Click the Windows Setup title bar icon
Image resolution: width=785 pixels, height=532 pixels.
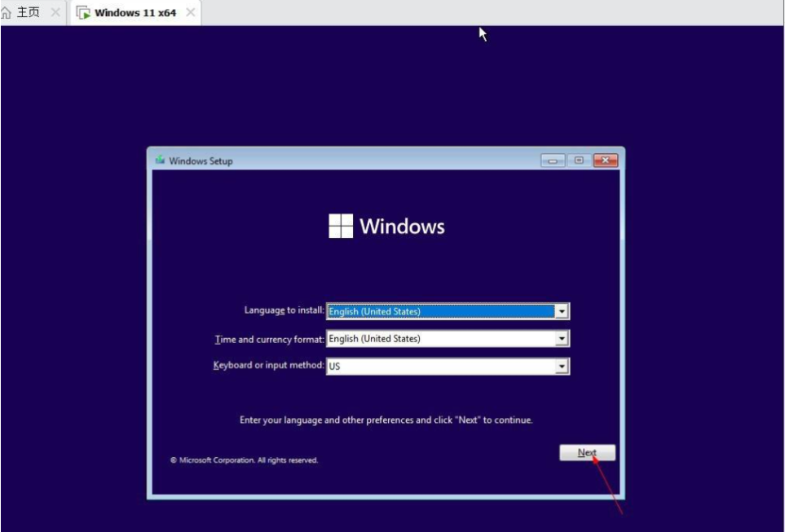point(160,160)
